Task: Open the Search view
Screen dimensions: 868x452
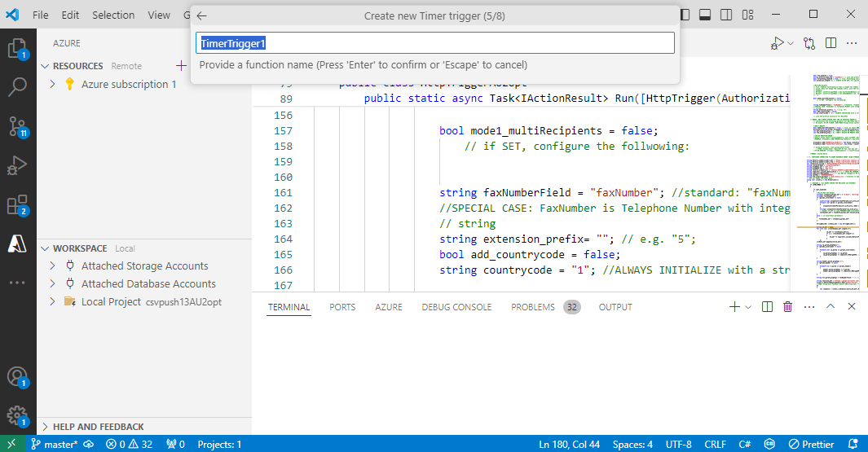Action: pyautogui.click(x=17, y=87)
